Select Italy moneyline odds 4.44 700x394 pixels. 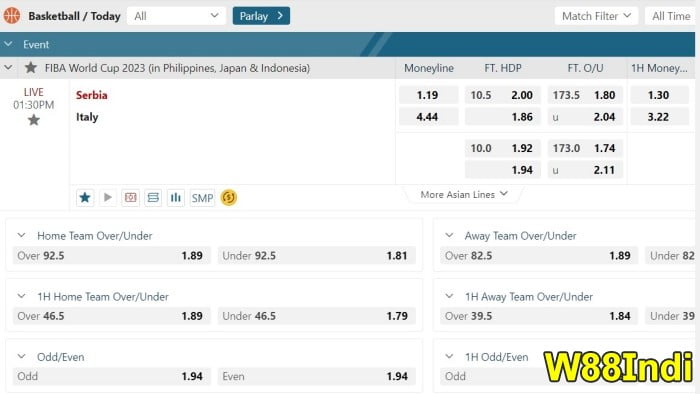tap(428, 117)
